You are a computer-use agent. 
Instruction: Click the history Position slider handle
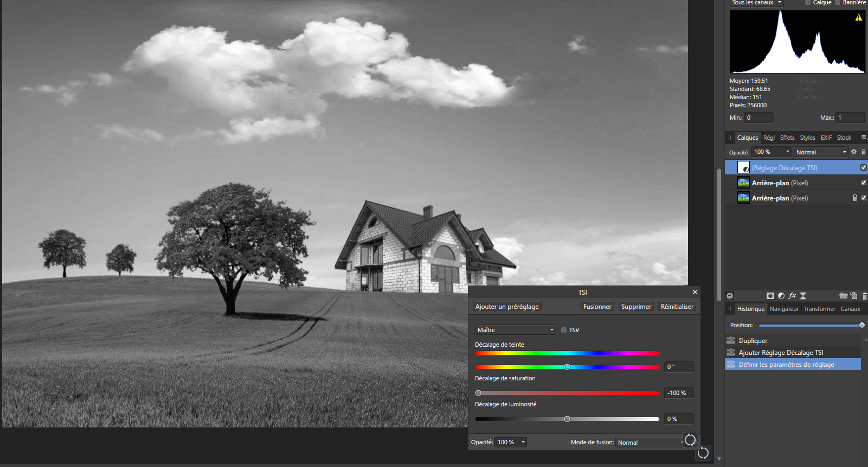(862, 325)
